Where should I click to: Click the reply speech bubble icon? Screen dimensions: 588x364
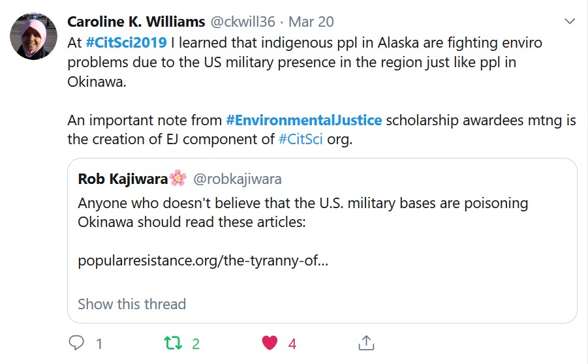76,342
